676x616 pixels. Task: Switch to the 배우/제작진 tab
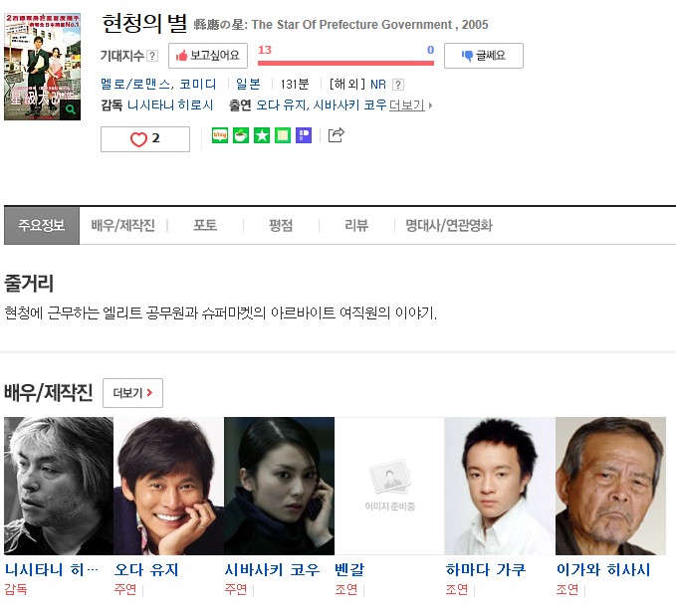pos(122,226)
